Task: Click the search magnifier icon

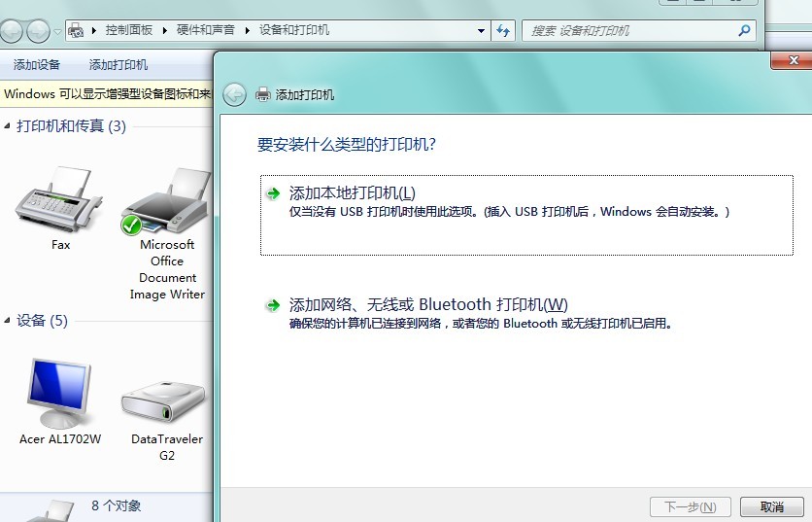Action: point(745,30)
